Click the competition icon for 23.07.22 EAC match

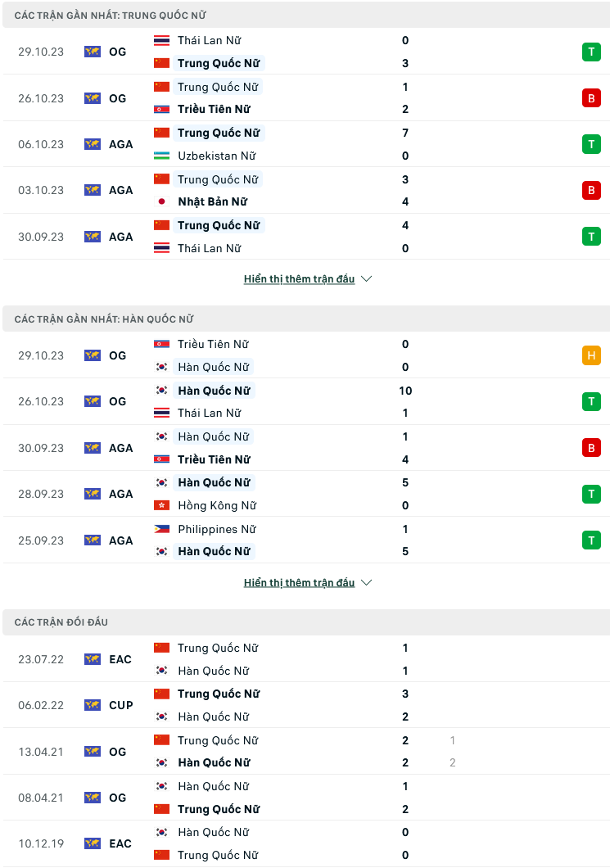(93, 659)
